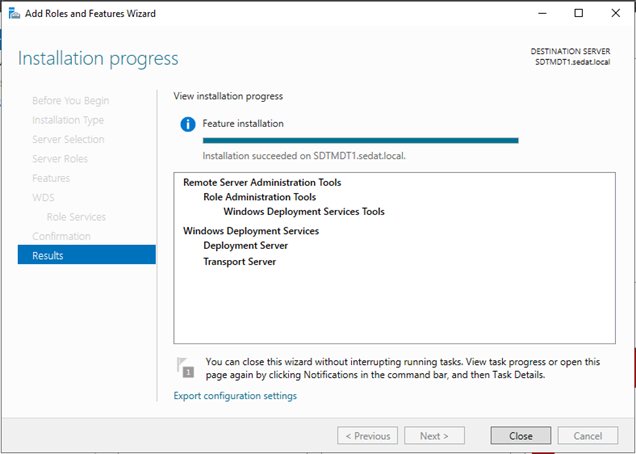
Task: Select the Installation Type step
Action: pos(68,120)
